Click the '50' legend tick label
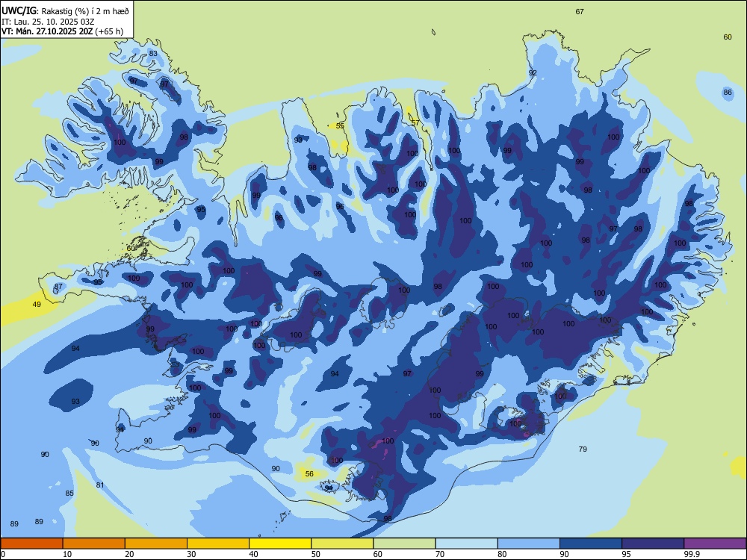The width and height of the screenshot is (747, 560). click(x=316, y=554)
